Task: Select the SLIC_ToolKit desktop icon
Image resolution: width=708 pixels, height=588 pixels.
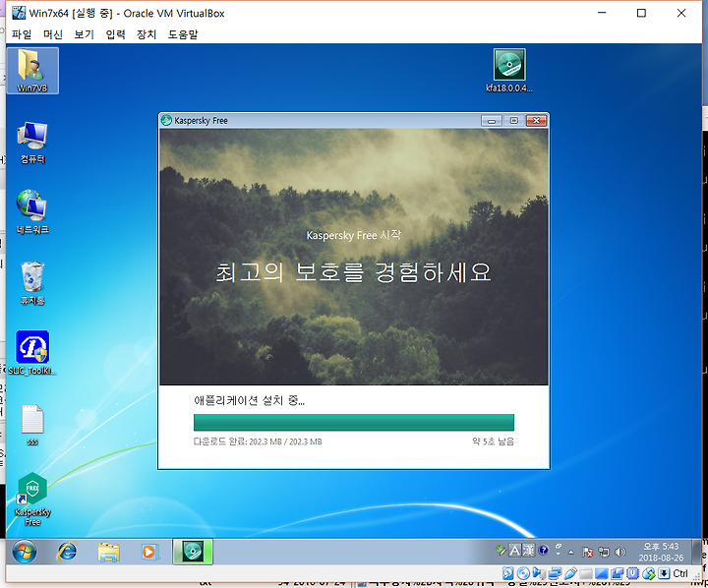Action: pos(32,353)
